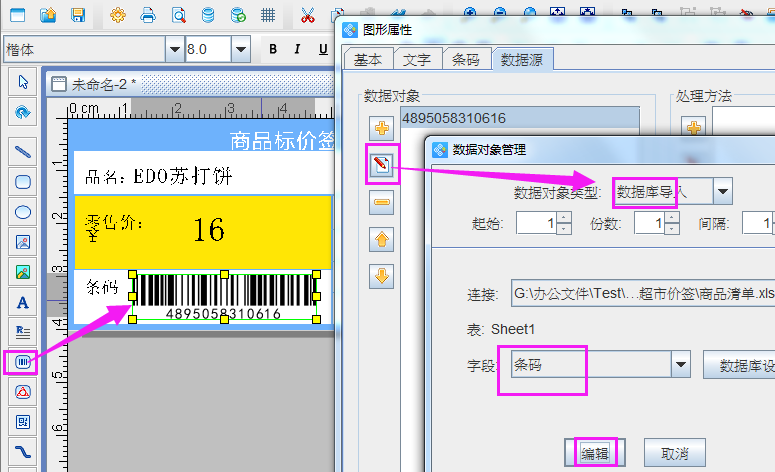775x472 pixels.
Task: Move data object down with arrow
Action: (x=382, y=276)
